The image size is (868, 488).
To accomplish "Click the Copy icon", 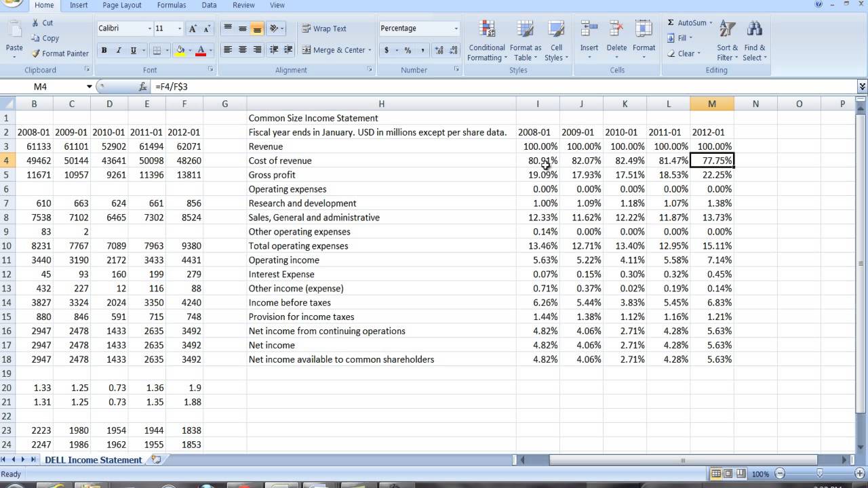I will [x=35, y=39].
